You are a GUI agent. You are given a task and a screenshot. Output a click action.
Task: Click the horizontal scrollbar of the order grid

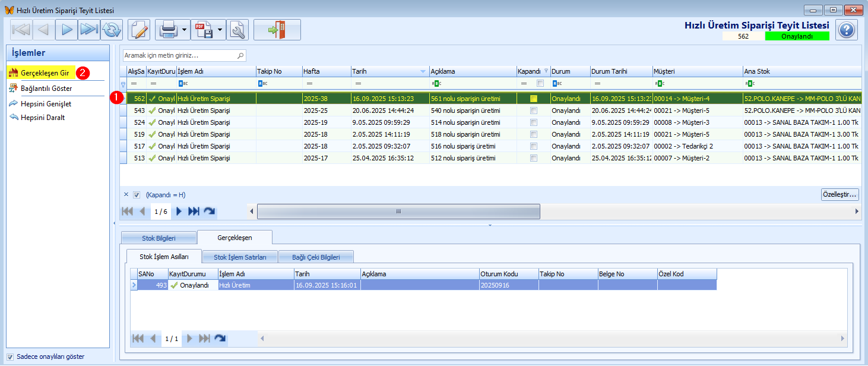pos(398,212)
